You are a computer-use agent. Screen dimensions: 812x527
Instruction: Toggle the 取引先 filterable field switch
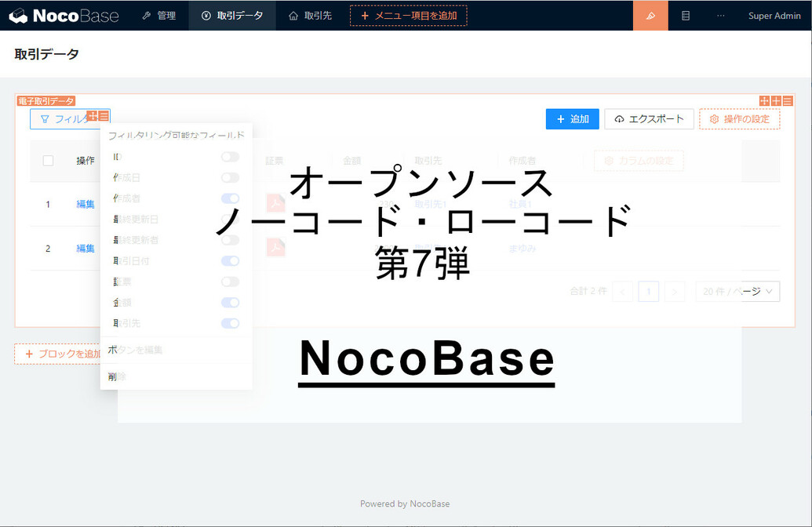click(x=231, y=323)
